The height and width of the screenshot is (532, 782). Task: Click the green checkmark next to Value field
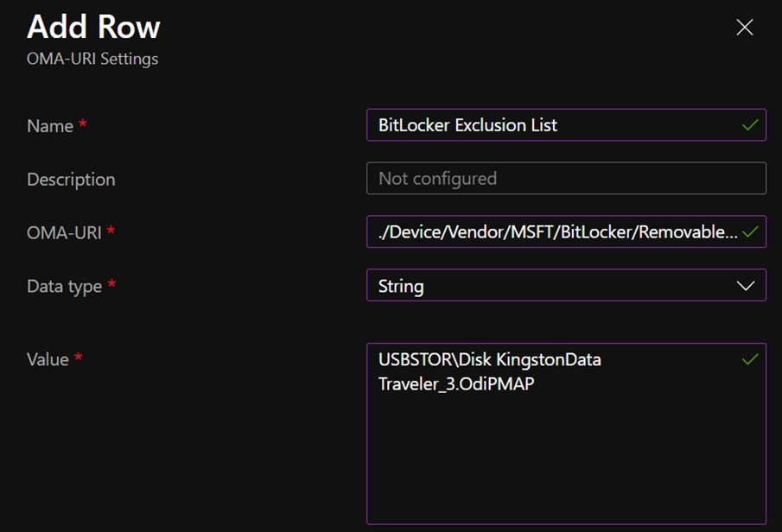click(751, 359)
